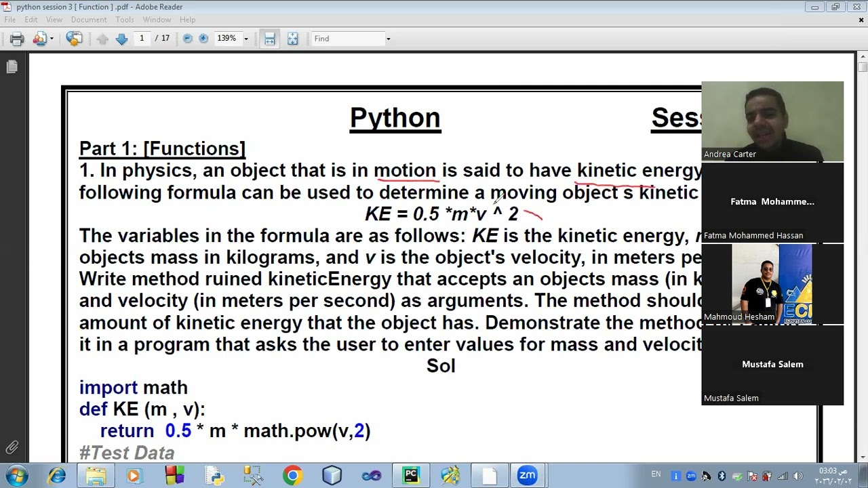Click the 'import math' code line
This screenshot has height=488, width=868.
click(134, 387)
